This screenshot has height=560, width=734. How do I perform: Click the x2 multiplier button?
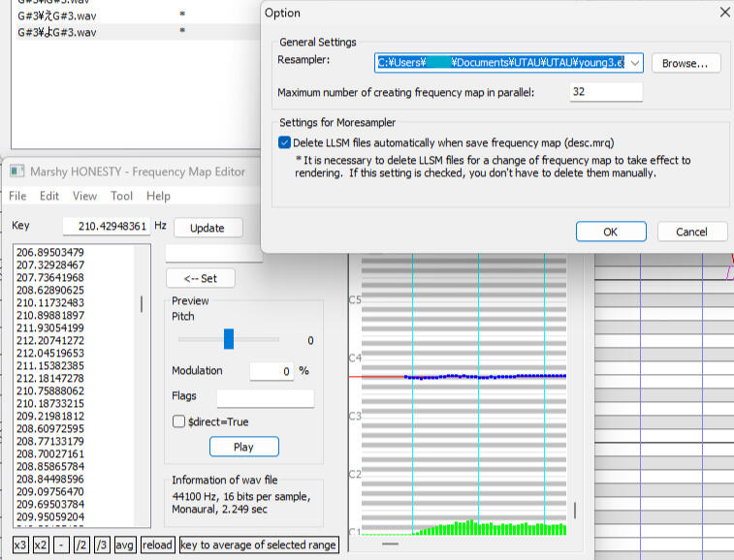(x=41, y=544)
